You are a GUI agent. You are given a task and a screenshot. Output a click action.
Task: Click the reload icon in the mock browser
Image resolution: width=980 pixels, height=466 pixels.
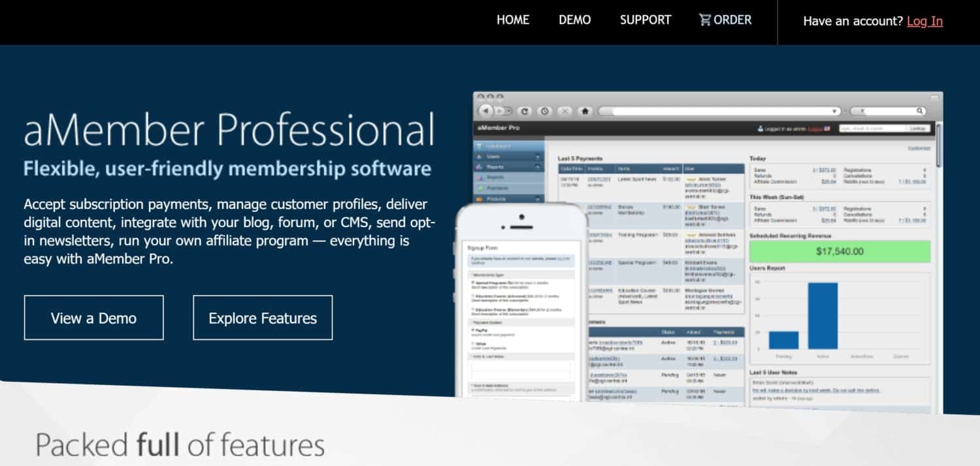(525, 111)
